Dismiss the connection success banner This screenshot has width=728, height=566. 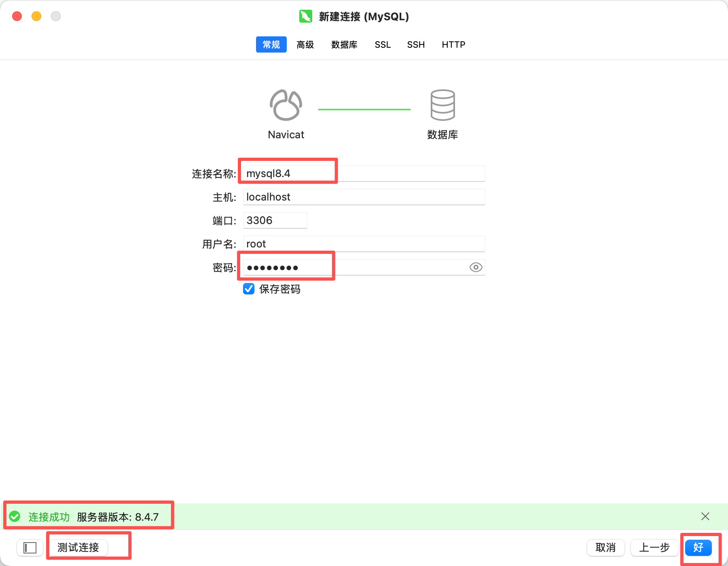705,516
